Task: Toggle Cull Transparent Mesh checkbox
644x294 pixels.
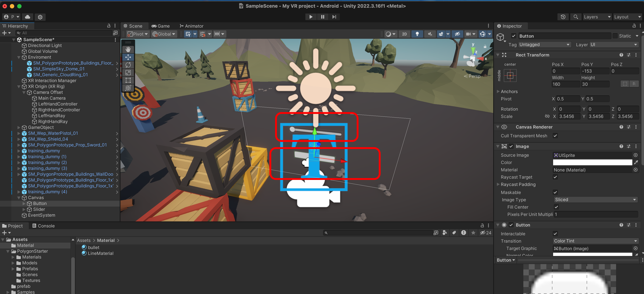Action: pos(555,135)
